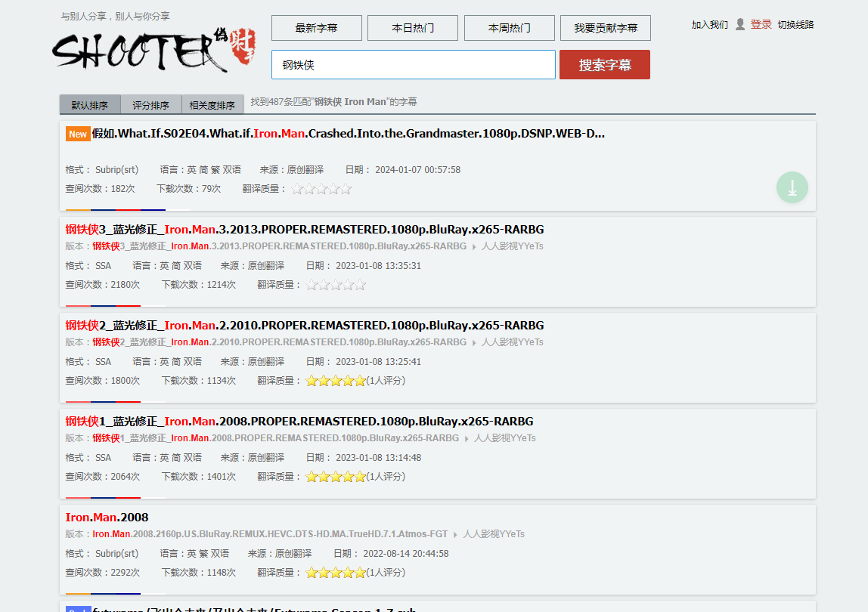
Task: Open the 本日热门 page
Action: (413, 28)
